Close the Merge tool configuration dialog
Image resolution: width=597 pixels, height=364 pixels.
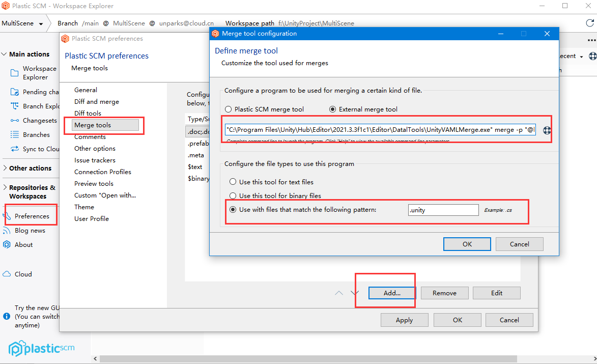pos(547,34)
